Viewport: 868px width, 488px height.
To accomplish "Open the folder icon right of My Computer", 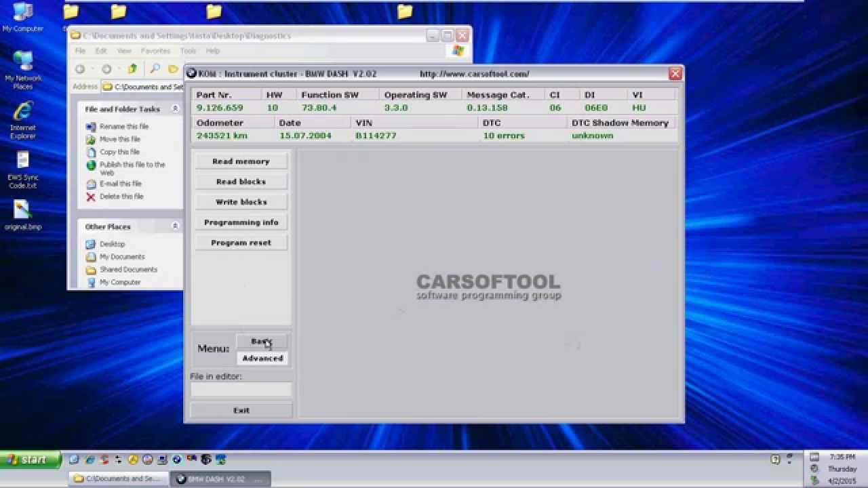I will click(71, 11).
